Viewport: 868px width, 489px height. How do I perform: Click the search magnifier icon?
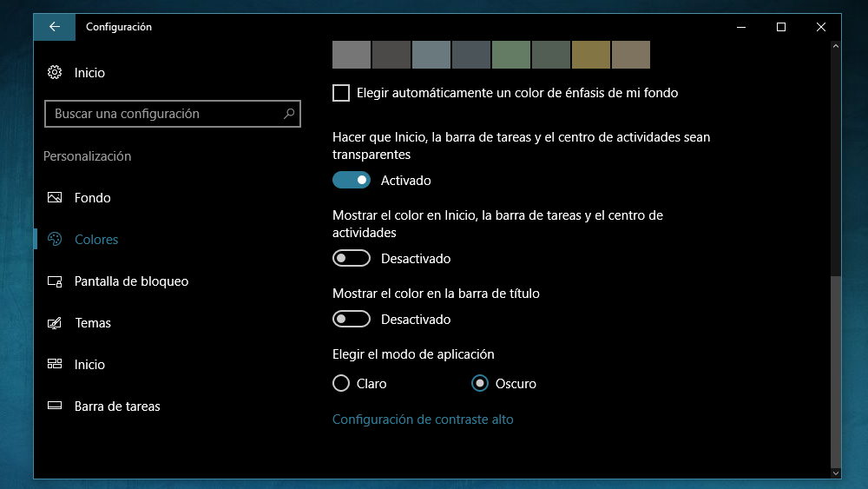[x=288, y=114]
